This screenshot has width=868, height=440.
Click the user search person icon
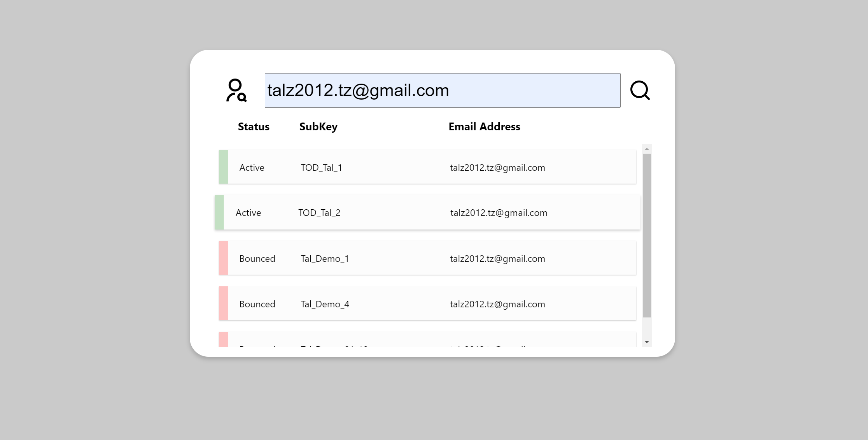point(236,90)
